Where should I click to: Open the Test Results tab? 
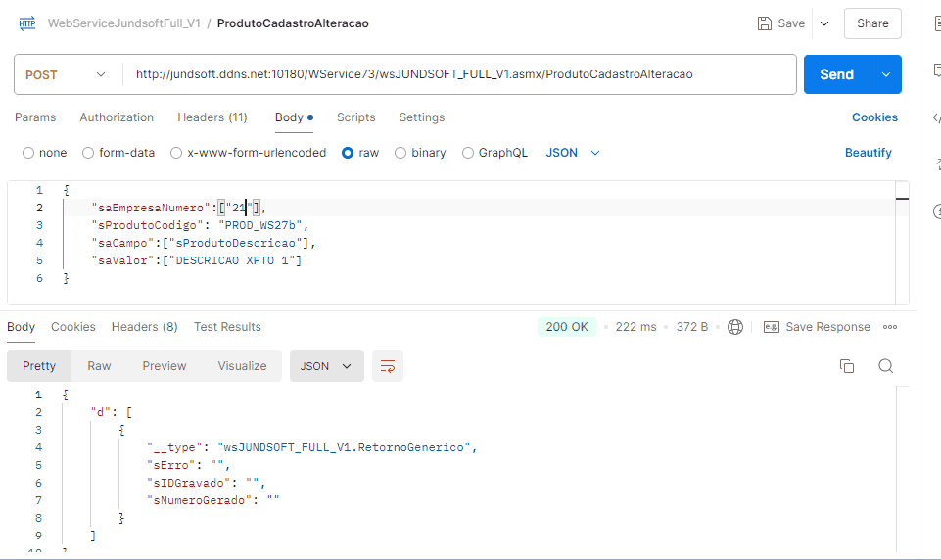click(227, 327)
